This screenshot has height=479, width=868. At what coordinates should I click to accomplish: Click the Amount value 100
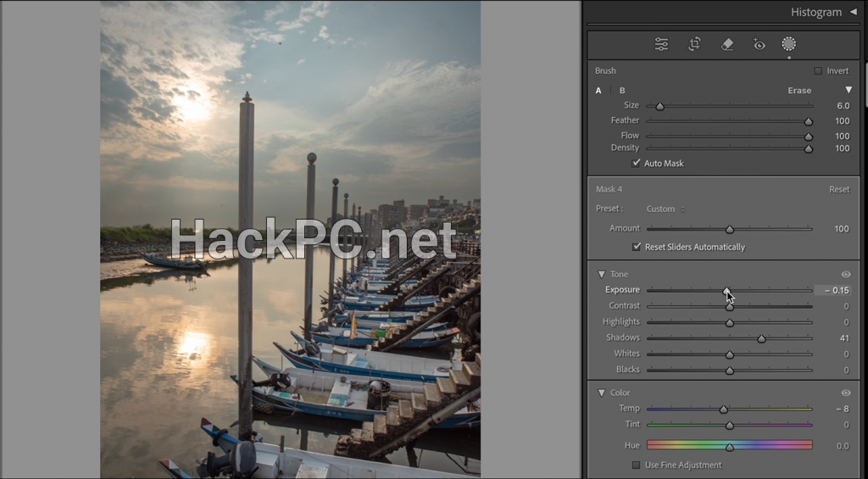(x=842, y=229)
